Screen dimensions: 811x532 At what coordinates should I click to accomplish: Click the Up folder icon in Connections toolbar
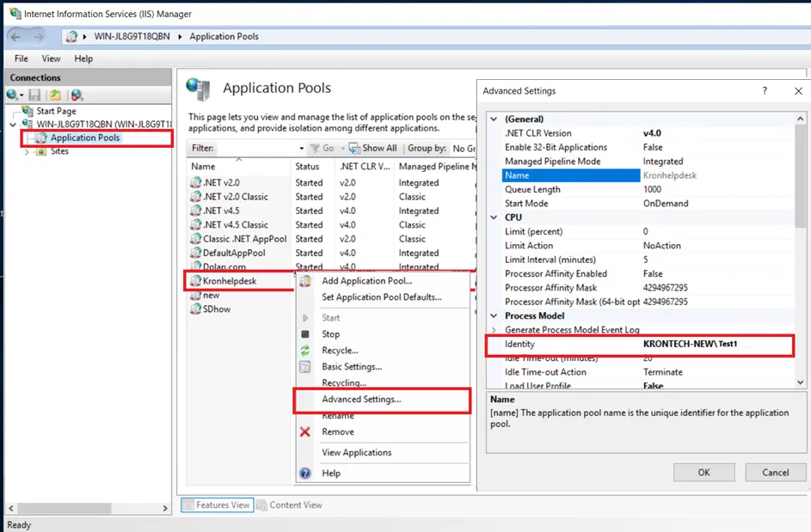[x=55, y=95]
